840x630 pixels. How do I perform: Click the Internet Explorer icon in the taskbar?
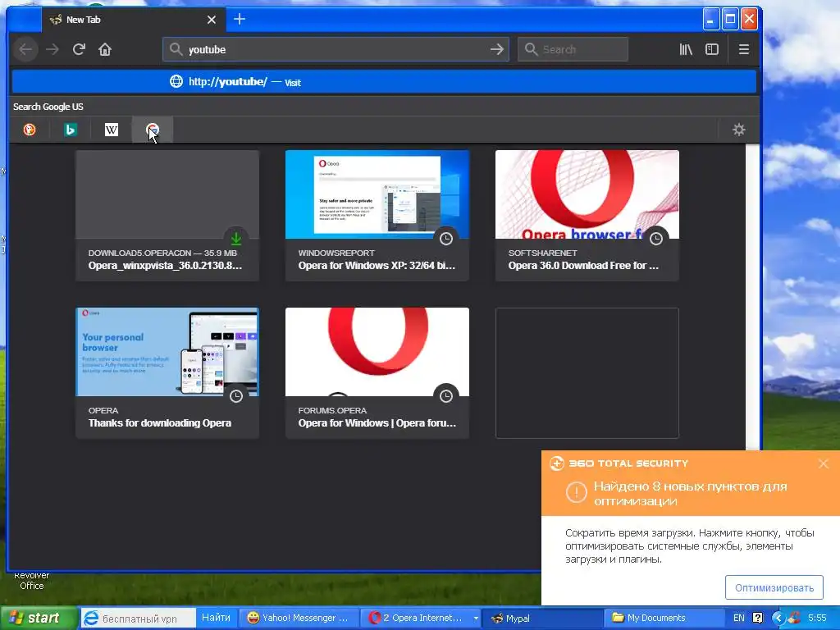pos(90,618)
